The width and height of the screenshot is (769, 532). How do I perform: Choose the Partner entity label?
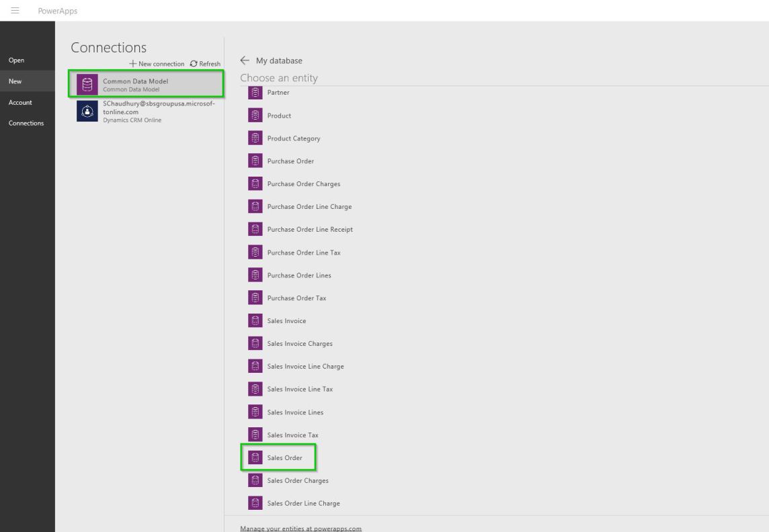[278, 93]
